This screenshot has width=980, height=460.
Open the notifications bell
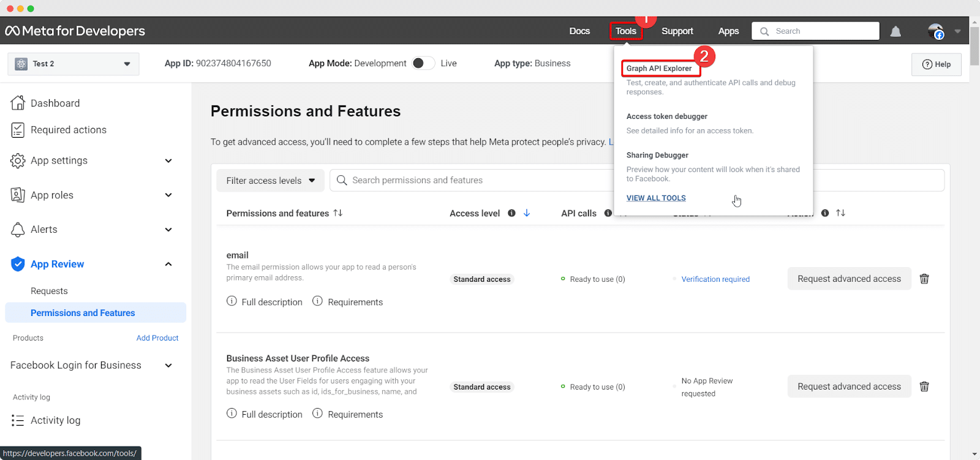pyautogui.click(x=895, y=31)
